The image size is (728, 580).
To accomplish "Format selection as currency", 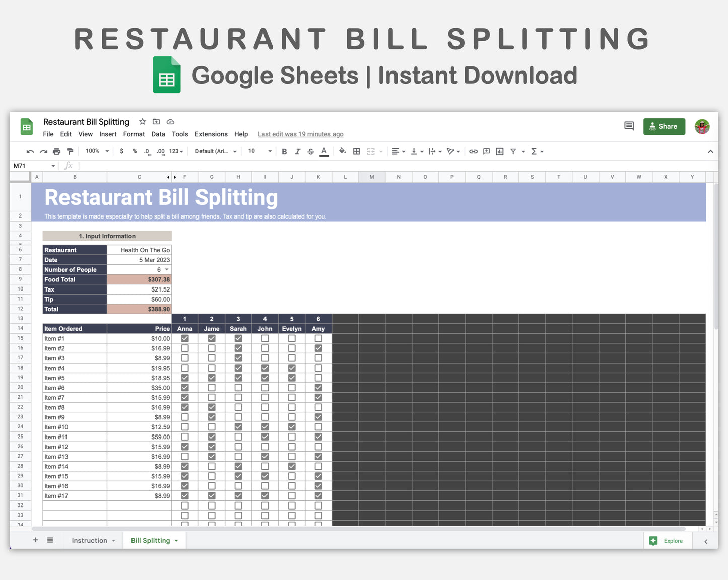I will pyautogui.click(x=121, y=151).
